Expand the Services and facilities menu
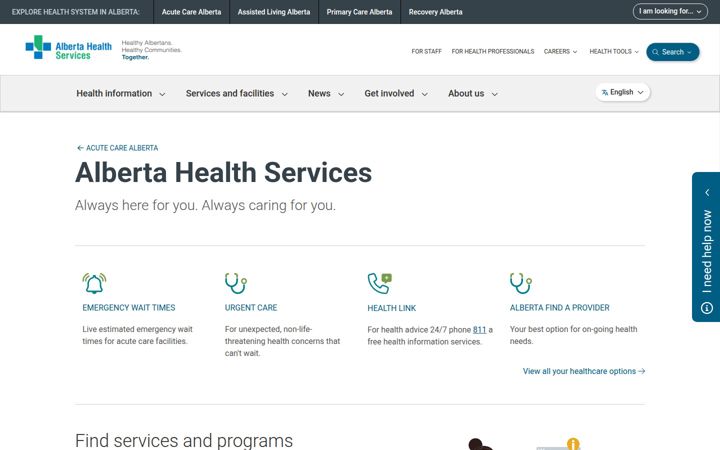 point(236,94)
